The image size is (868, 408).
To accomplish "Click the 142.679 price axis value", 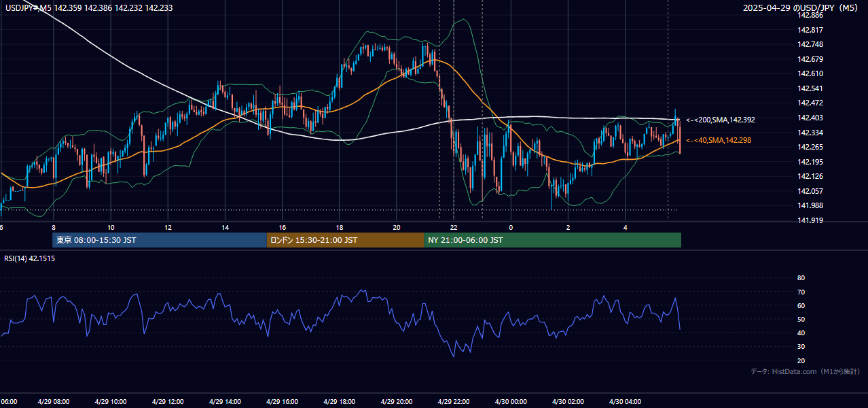I will (x=810, y=59).
